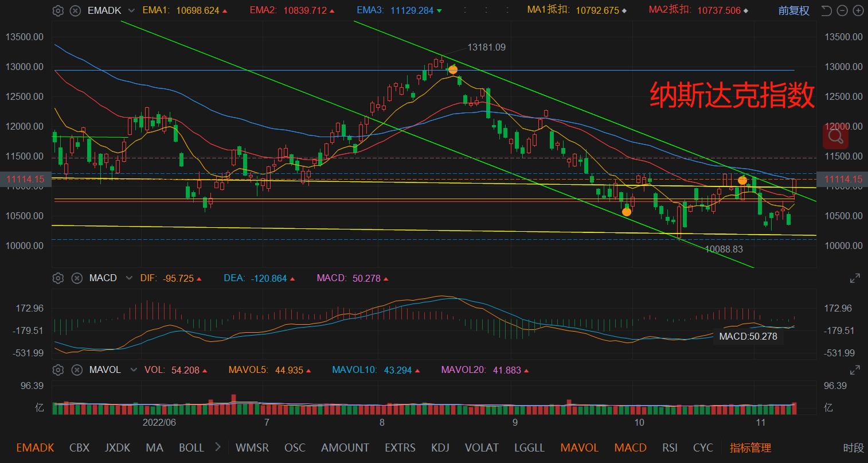Zoom out the chart with minus icon
Image resolution: width=868 pixels, height=463 pixels.
click(x=842, y=10)
